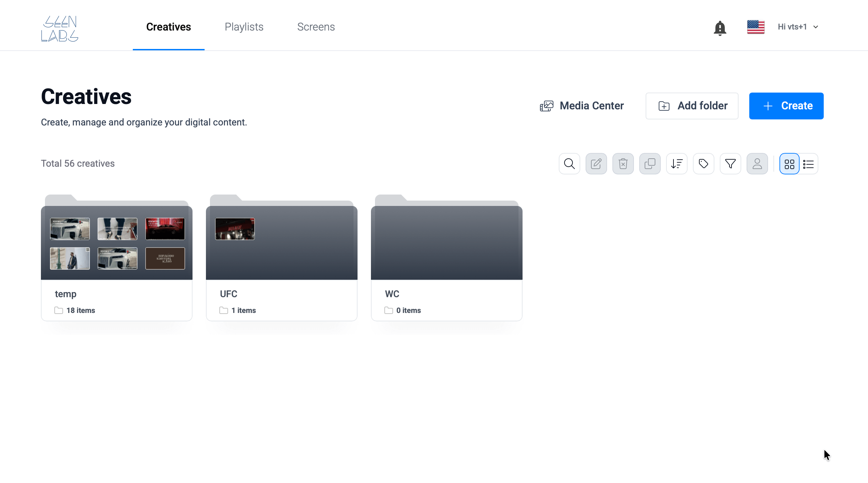Click the delete trash icon

[x=623, y=163]
